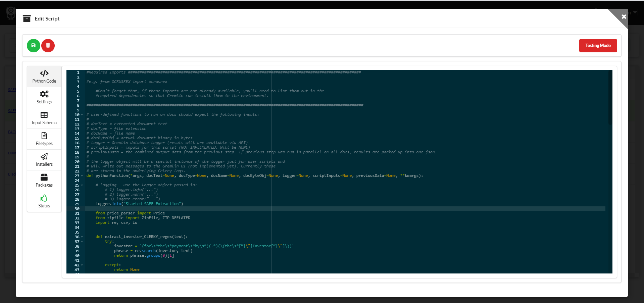The image size is (644, 303).
Task: Click 'phrase = re.search(investor, text)' line
Action: [x=153, y=251]
